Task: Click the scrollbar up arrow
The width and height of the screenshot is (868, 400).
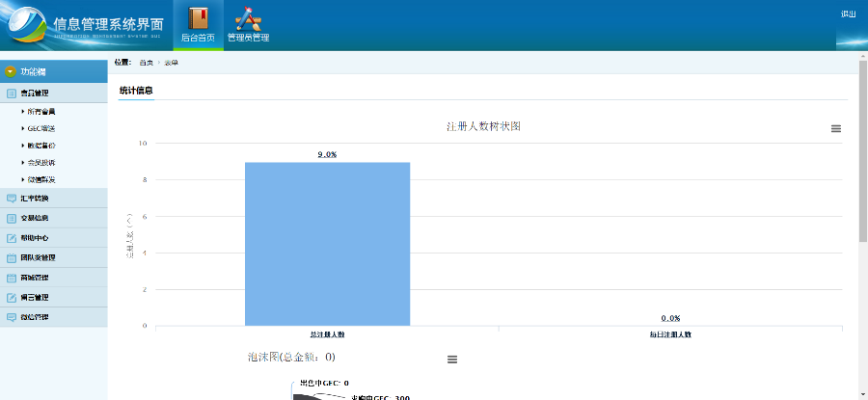Action: coord(863,56)
